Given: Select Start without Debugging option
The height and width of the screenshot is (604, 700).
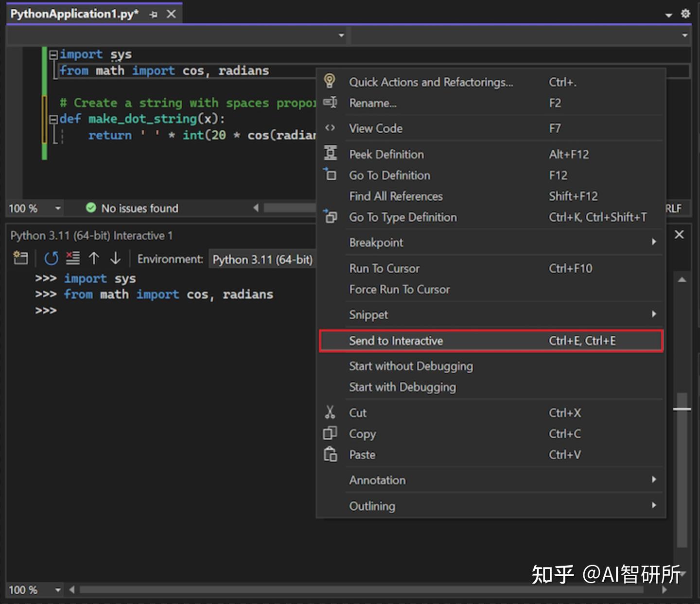Looking at the screenshot, I should click(411, 366).
